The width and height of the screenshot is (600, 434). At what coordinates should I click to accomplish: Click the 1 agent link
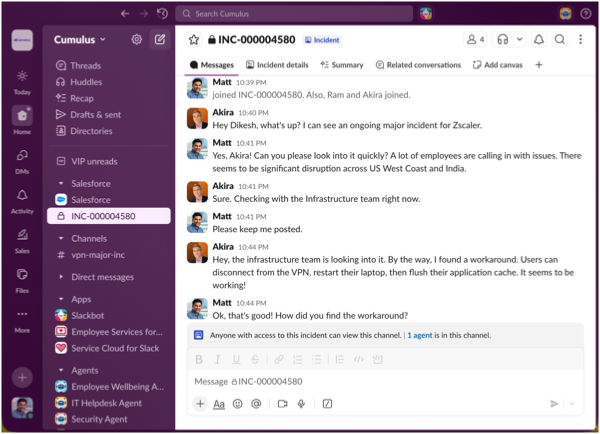point(420,336)
